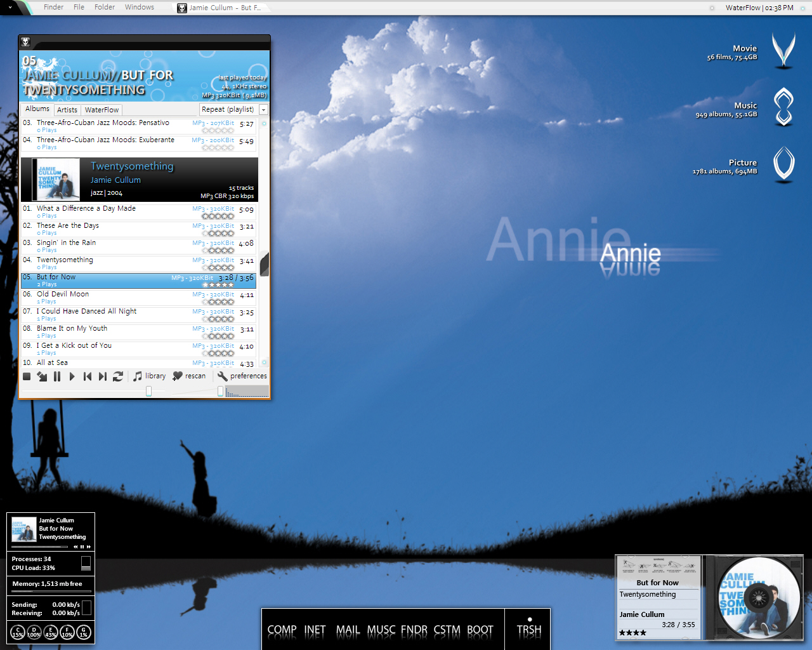Open COMP in the bottom dock

coord(282,630)
